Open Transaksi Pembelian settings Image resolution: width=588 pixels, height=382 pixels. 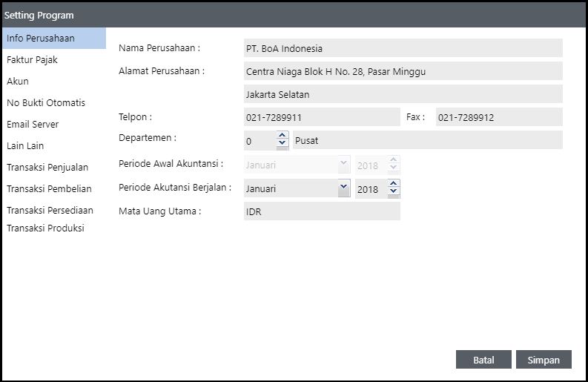click(49, 188)
